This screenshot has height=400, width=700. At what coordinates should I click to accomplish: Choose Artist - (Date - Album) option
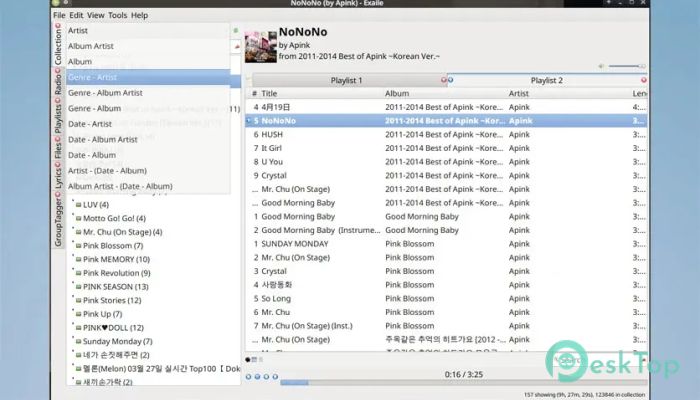[x=148, y=171]
